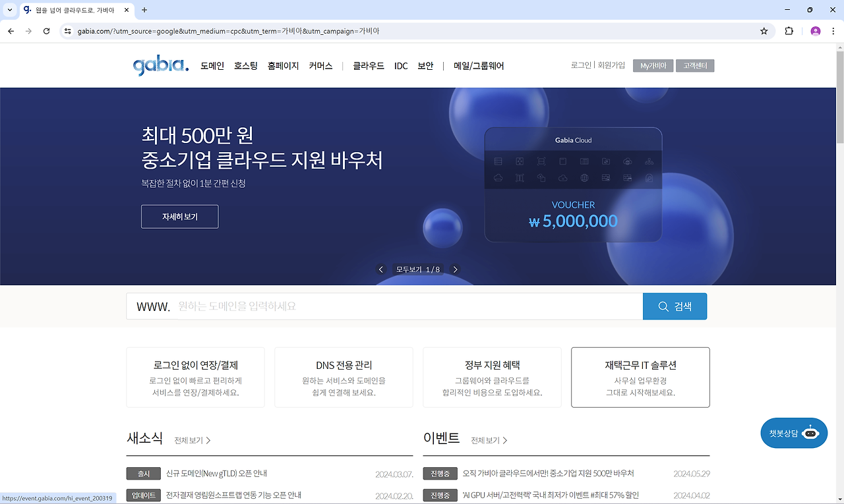Open the DNS 전용 관리 card
Screen dimensions: 844x504
[344, 378]
